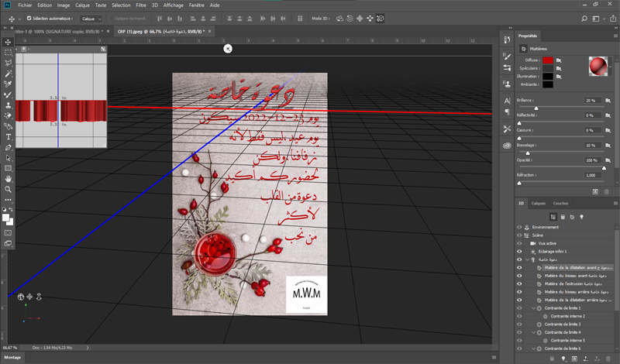Filter 3D panel by materials
Image resolution: width=620 pixels, height=364 pixels.
572,217
